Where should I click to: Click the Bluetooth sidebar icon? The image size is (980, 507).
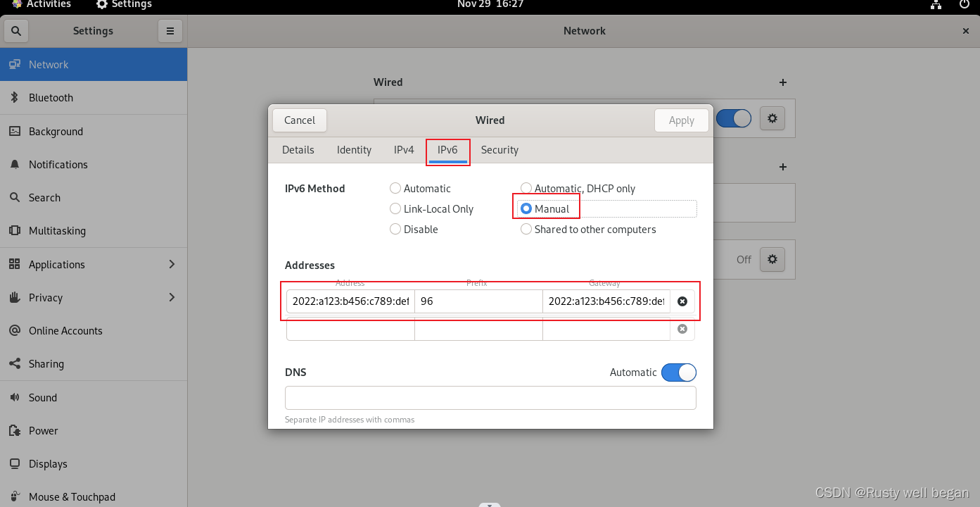tap(14, 98)
